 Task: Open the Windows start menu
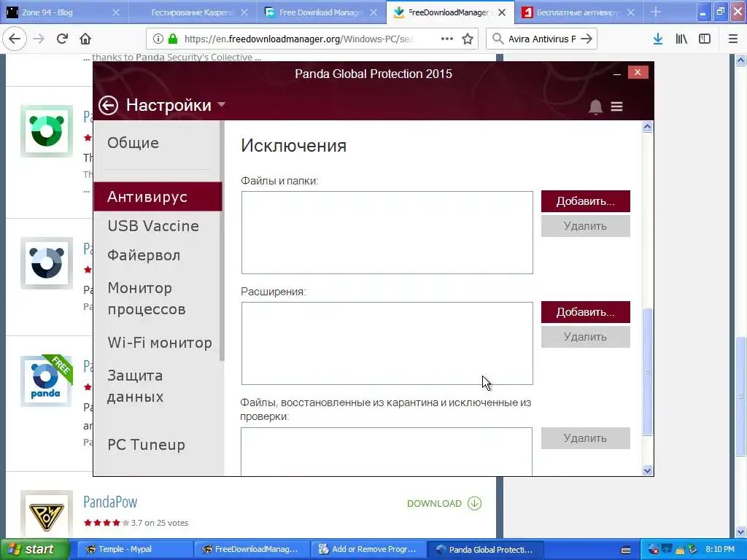point(34,549)
